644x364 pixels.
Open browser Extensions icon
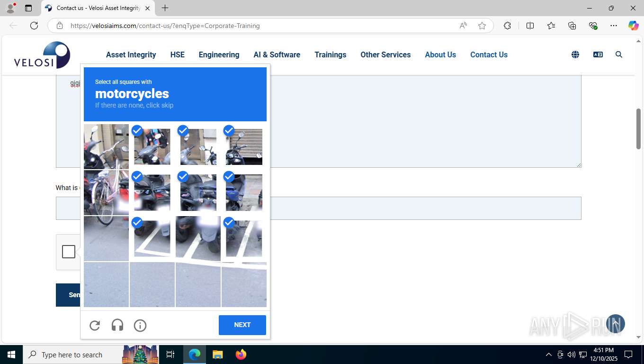coord(507,26)
